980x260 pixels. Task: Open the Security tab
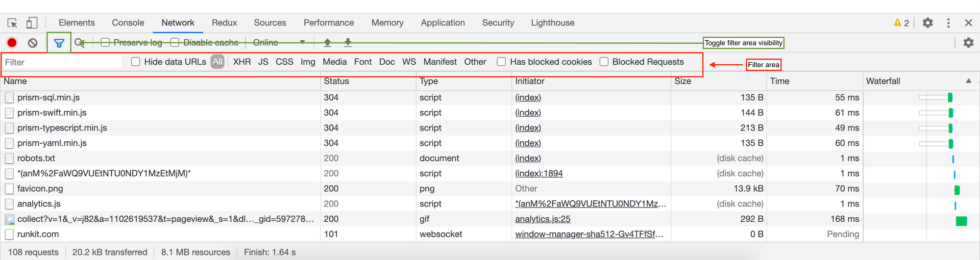[498, 23]
